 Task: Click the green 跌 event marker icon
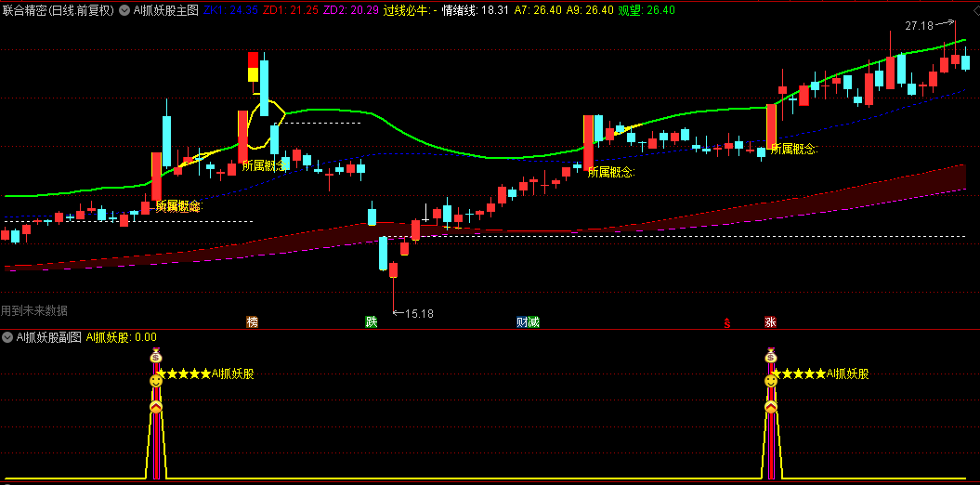click(x=372, y=322)
